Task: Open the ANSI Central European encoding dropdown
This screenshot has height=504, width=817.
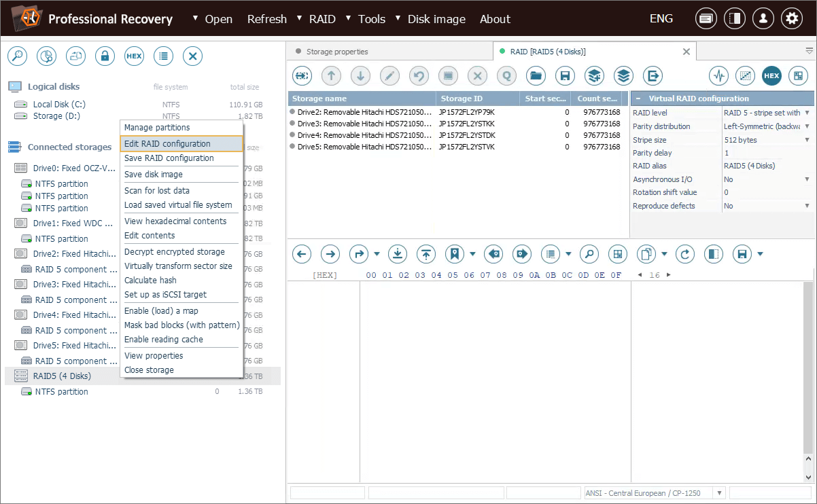Action: 720,492
